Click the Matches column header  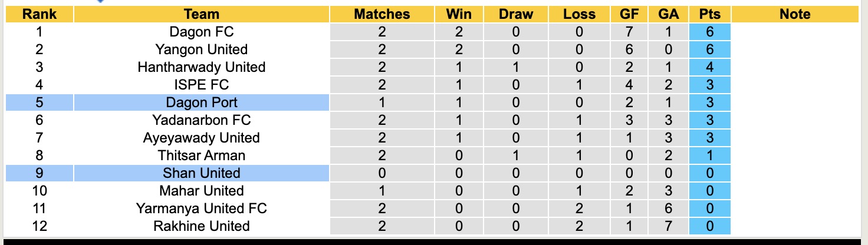[382, 14]
